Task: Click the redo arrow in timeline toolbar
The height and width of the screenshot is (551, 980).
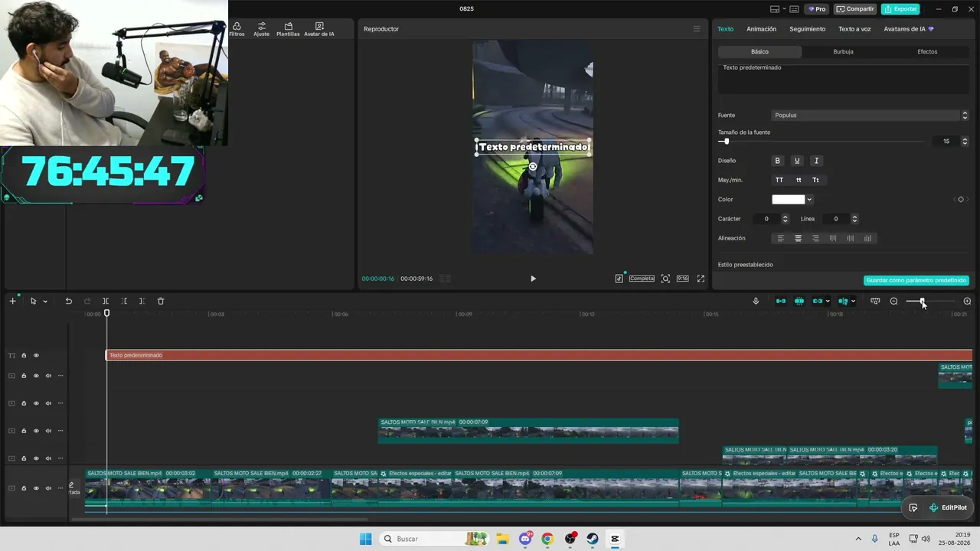Action: point(87,301)
